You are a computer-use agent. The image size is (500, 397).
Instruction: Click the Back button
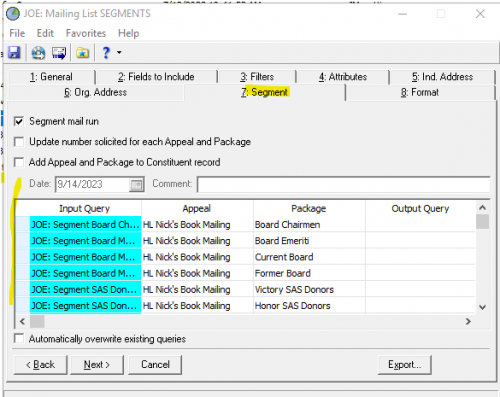pyautogui.click(x=40, y=365)
